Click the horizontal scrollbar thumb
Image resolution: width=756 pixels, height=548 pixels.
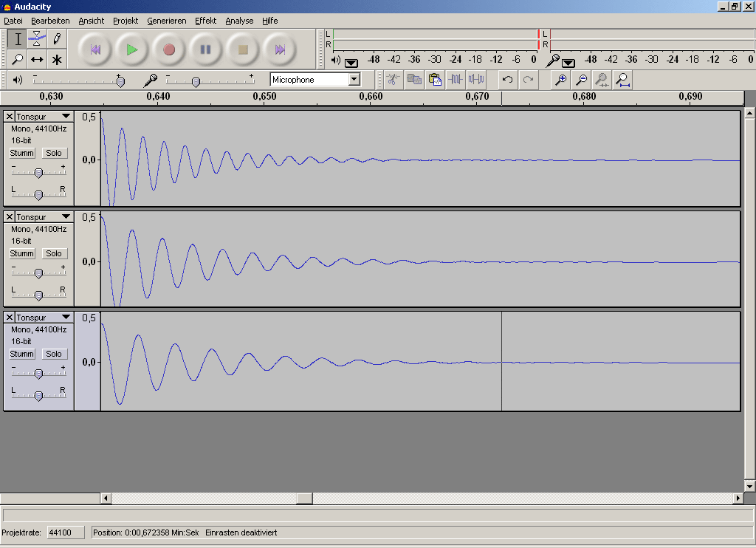coord(304,498)
